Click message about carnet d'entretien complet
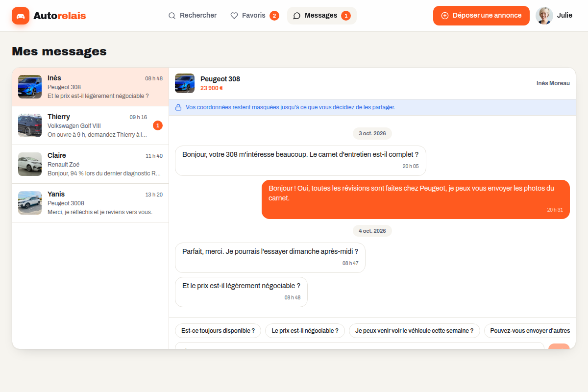Viewport: 588px width, 392px height. [300, 161]
